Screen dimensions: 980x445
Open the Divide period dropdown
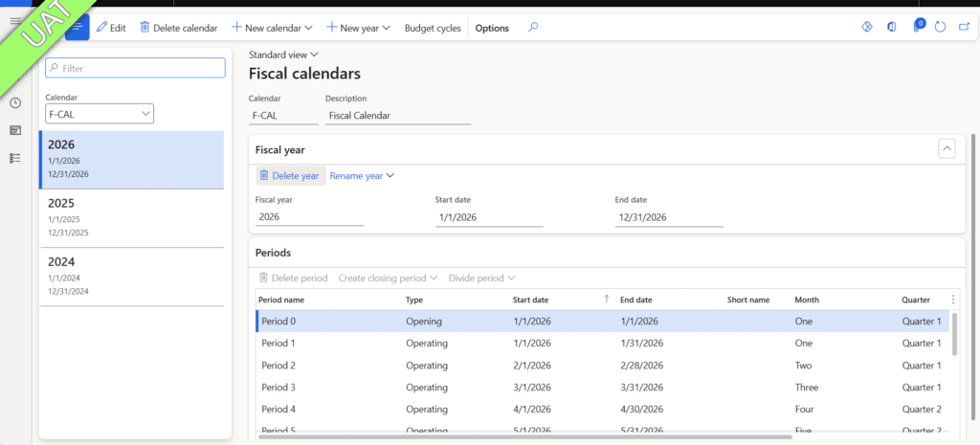(x=481, y=278)
